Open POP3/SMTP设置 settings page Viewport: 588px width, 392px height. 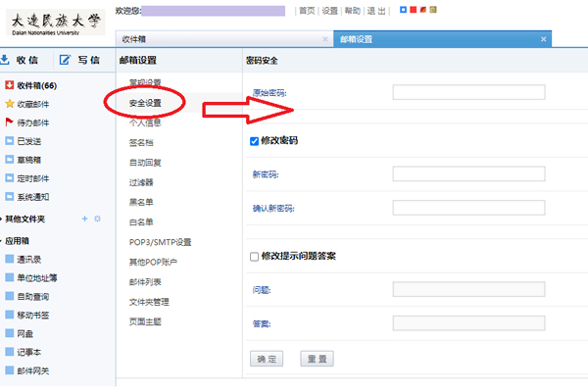(160, 242)
